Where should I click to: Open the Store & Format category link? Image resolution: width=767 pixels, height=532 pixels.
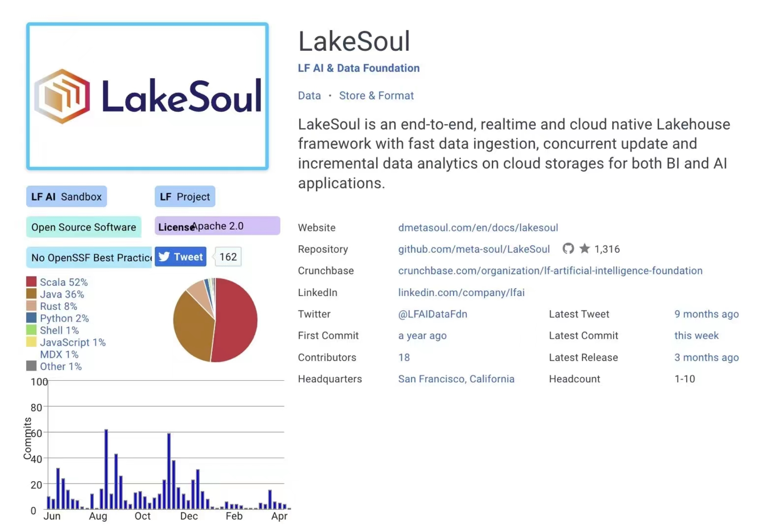pos(376,95)
